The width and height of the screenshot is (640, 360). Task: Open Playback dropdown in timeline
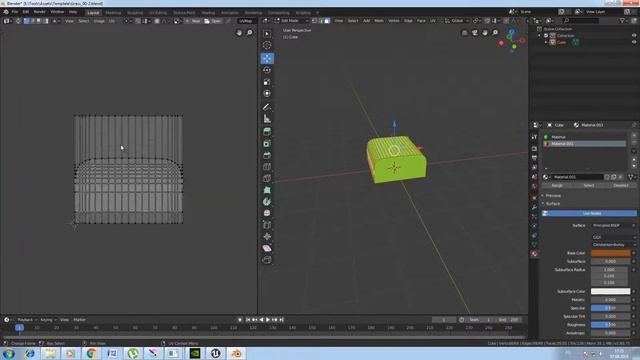[x=27, y=320]
